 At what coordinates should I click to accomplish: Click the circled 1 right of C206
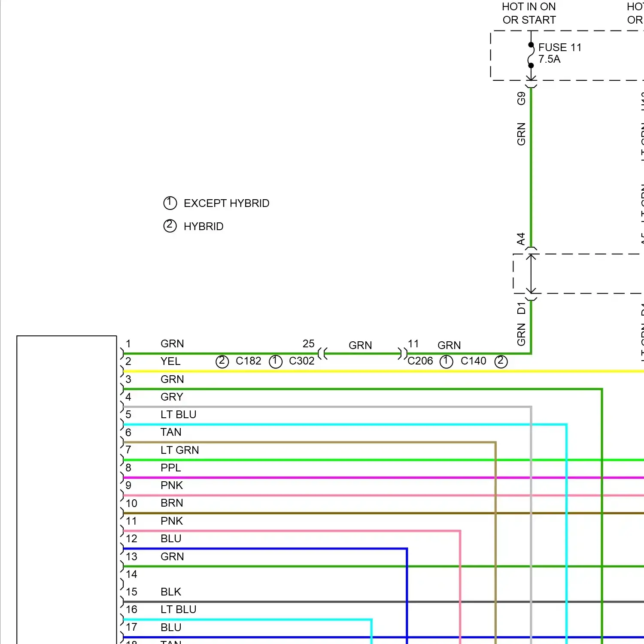(447, 361)
